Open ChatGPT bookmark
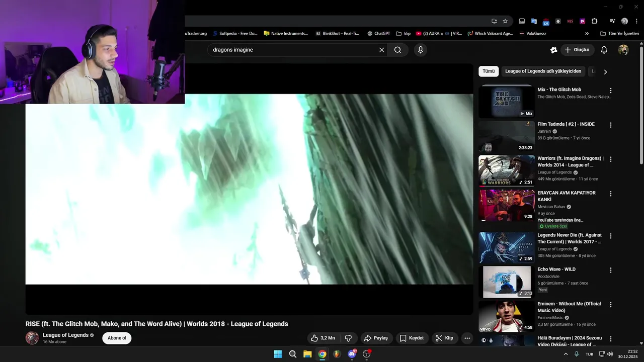644x362 pixels. (x=378, y=34)
